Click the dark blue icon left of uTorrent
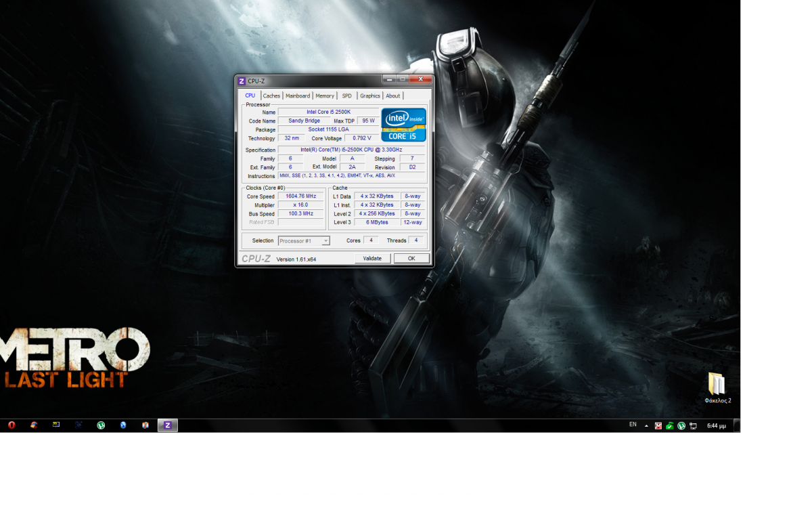This screenshot has width=812, height=508. click(x=78, y=425)
